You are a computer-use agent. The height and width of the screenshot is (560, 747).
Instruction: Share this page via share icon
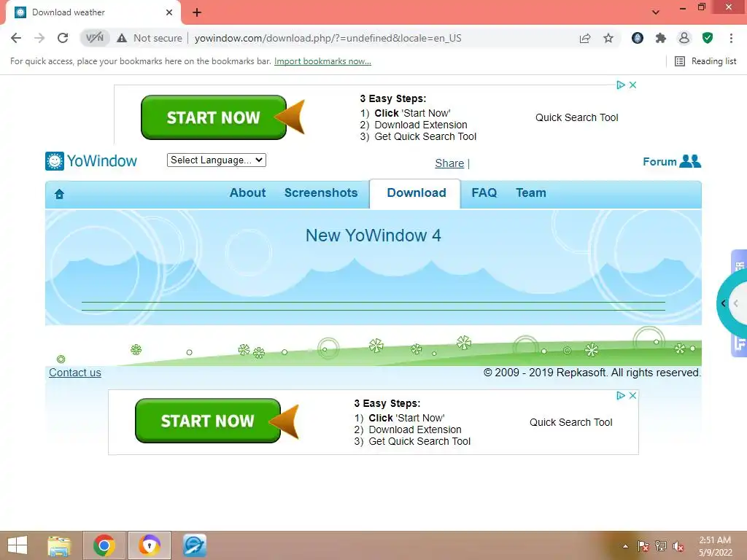click(585, 38)
